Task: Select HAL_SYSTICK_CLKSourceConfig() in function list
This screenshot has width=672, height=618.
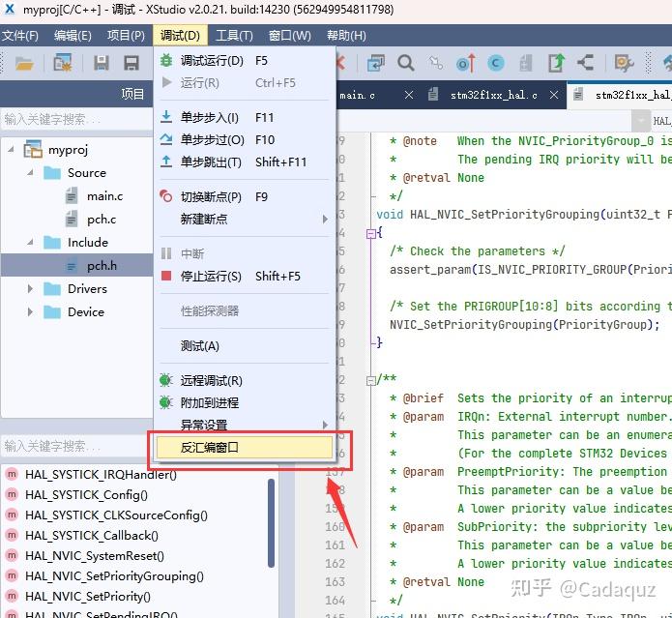Action: 116,515
